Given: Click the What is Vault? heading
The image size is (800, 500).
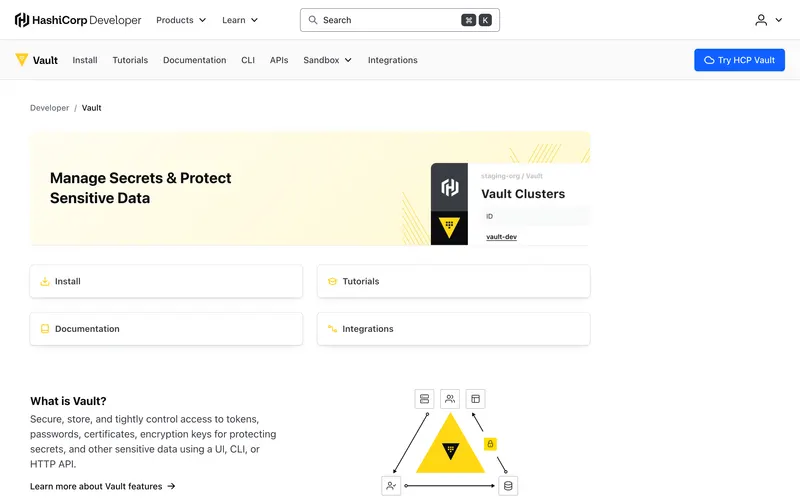Looking at the screenshot, I should pos(68,401).
